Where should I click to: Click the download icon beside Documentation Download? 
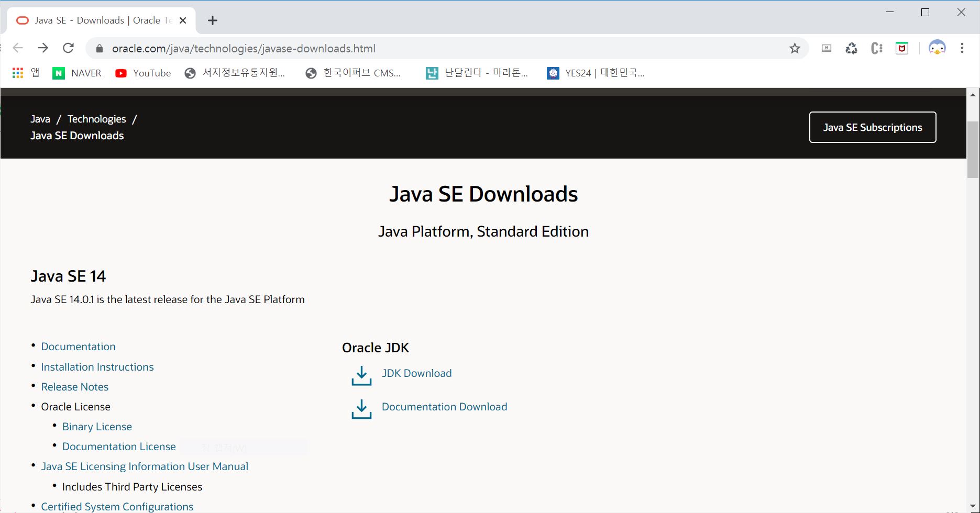[x=361, y=409]
